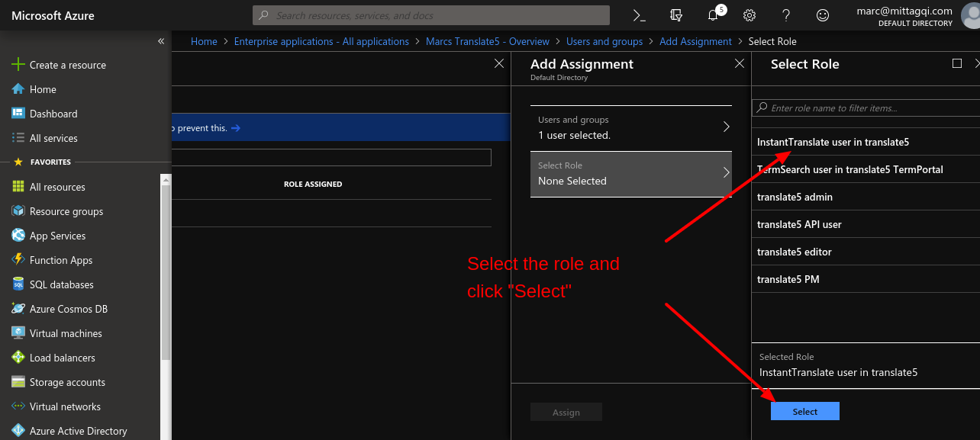980x440 pixels.
Task: Click the blue arrow link in the banner
Action: (236, 128)
